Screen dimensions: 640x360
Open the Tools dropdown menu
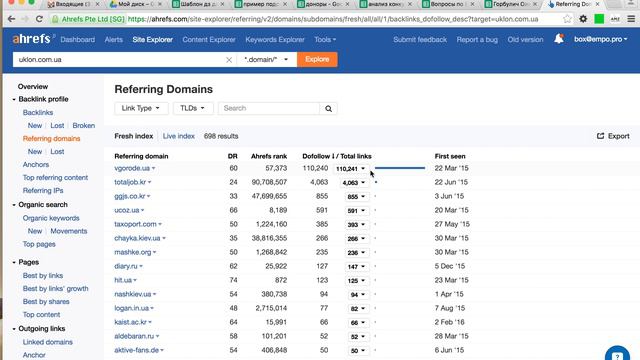tap(325, 40)
